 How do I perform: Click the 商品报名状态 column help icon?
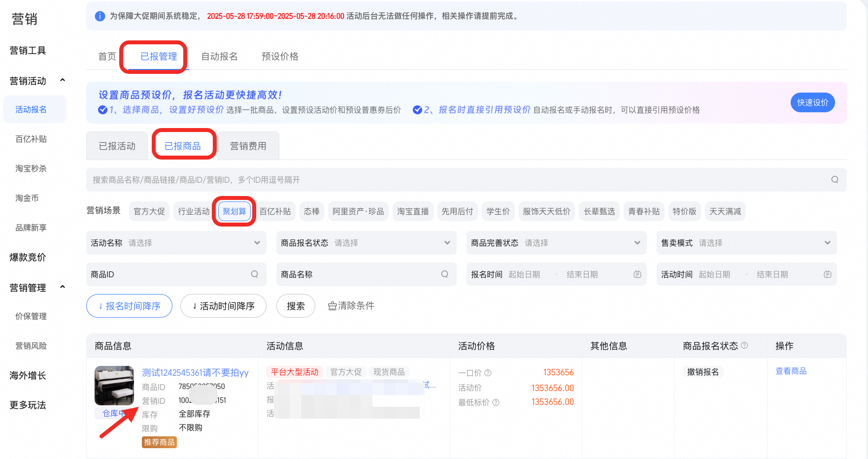[744, 345]
